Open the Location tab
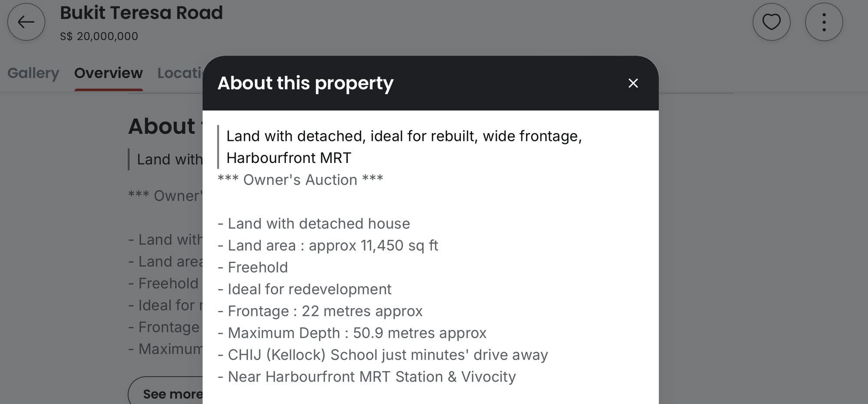 click(x=180, y=73)
